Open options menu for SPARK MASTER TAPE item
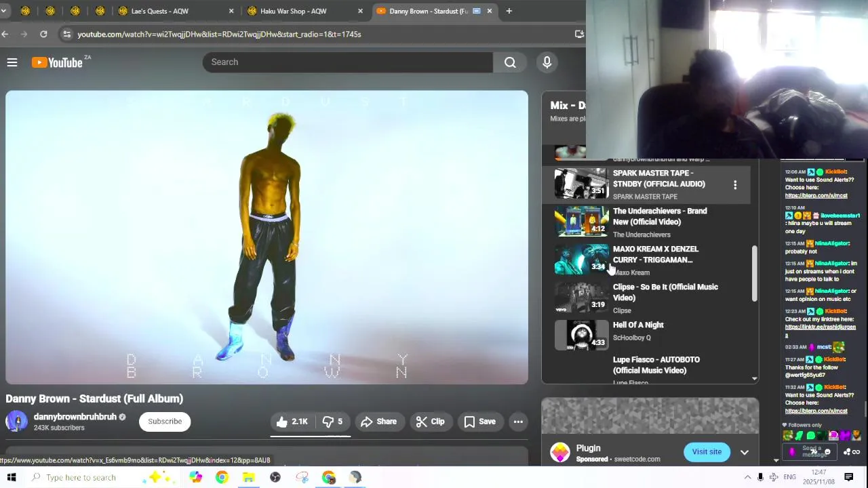 pyautogui.click(x=735, y=184)
